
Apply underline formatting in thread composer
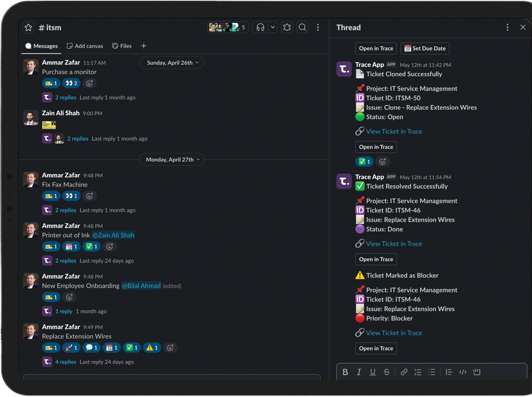point(373,372)
